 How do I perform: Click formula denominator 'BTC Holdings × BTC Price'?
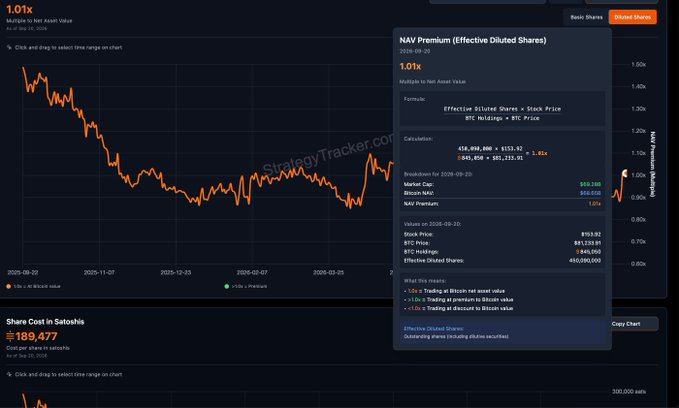502,118
